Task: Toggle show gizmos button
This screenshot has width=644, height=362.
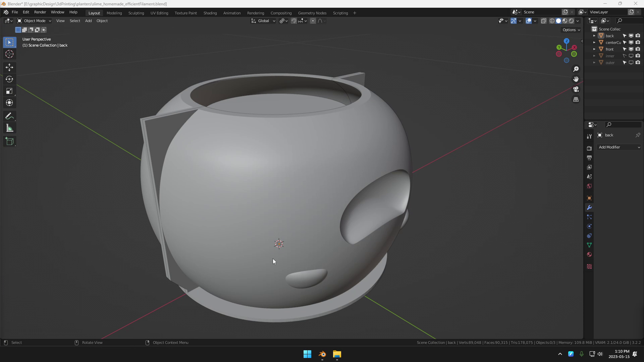Action: click(514, 21)
